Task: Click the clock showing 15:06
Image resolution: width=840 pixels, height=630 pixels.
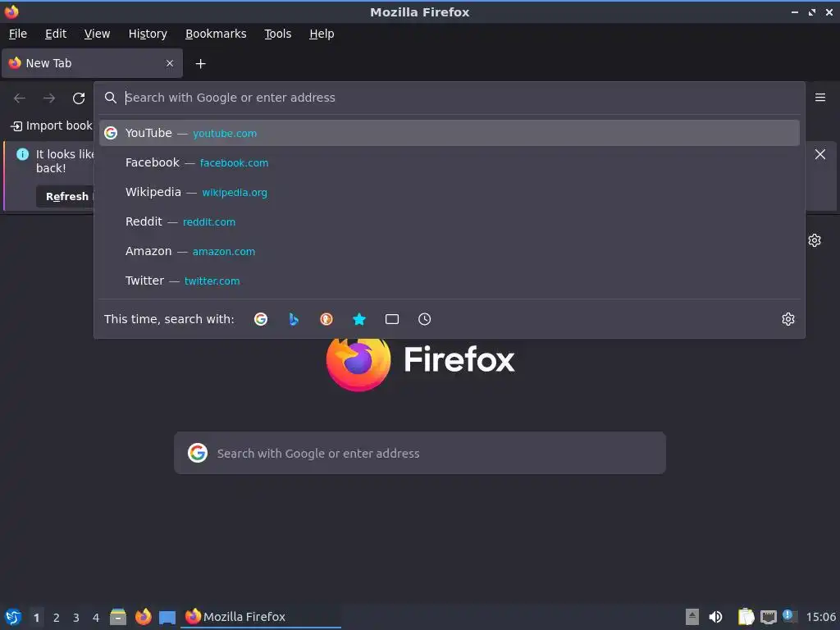Action: [x=820, y=617]
